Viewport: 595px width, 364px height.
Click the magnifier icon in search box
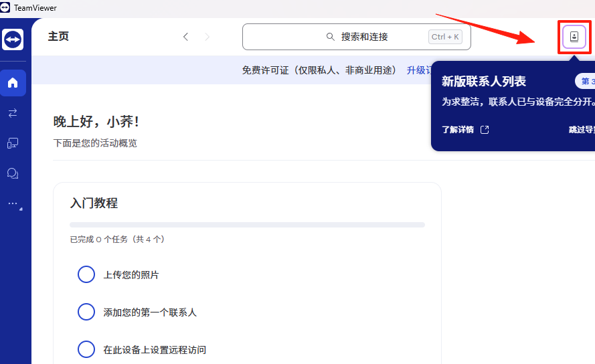(x=330, y=37)
